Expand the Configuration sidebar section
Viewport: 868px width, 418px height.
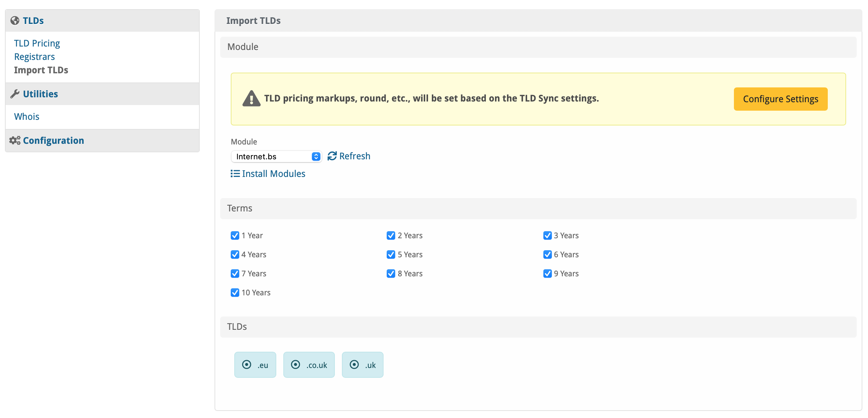pos(53,141)
